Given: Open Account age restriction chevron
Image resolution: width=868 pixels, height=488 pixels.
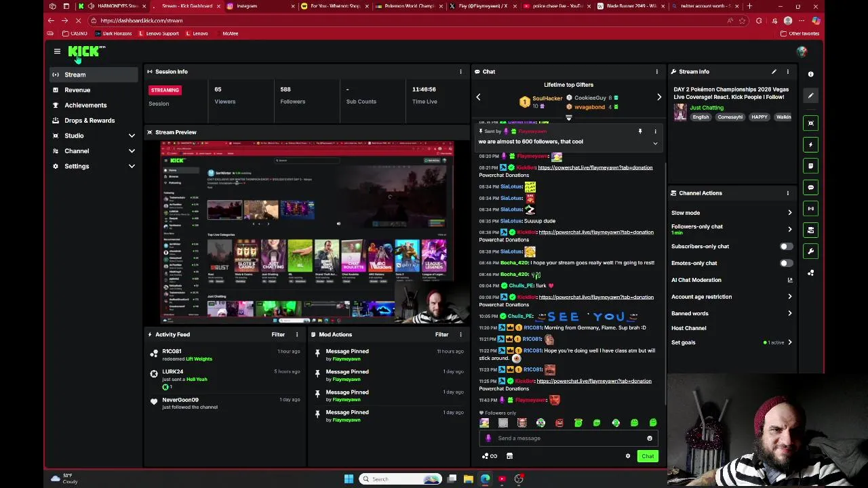Looking at the screenshot, I should pyautogui.click(x=790, y=297).
